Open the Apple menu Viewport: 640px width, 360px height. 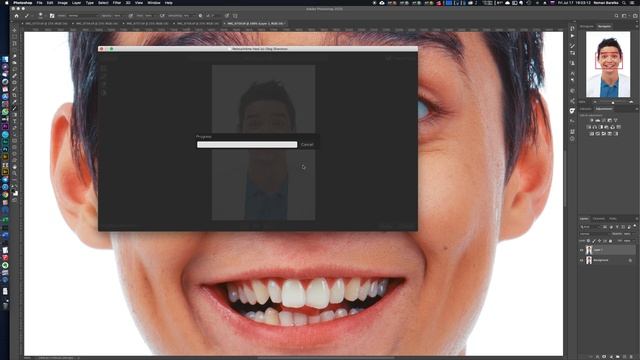point(6,3)
